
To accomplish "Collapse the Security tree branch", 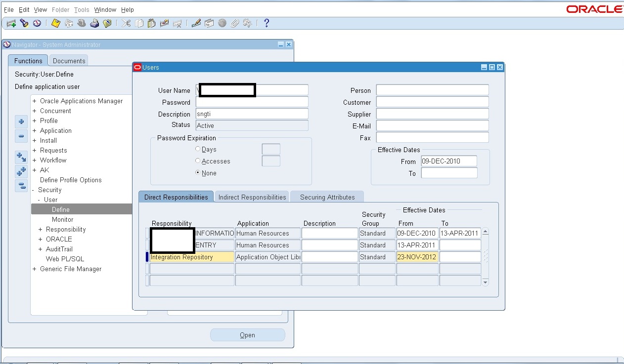I will pos(33,190).
